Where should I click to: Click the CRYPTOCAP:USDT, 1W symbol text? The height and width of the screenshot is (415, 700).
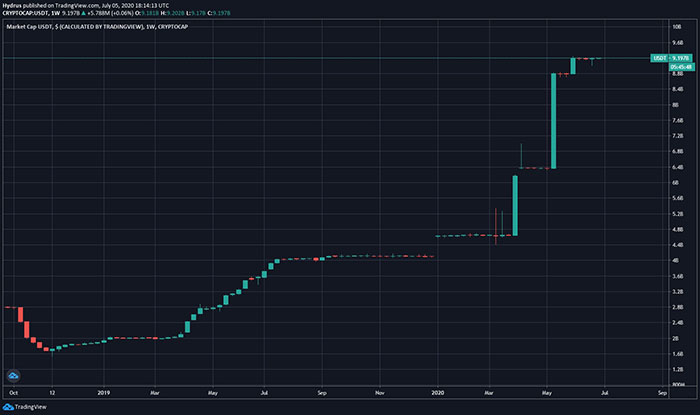tap(31, 13)
